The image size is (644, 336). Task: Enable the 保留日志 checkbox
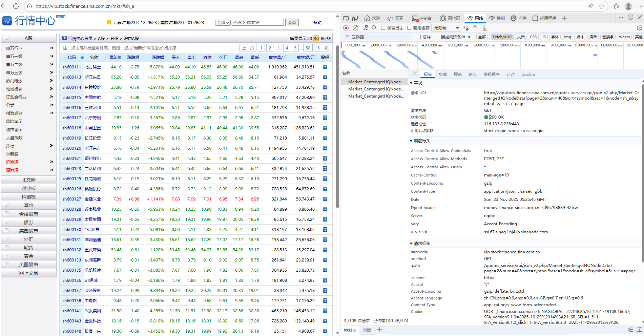383,28
